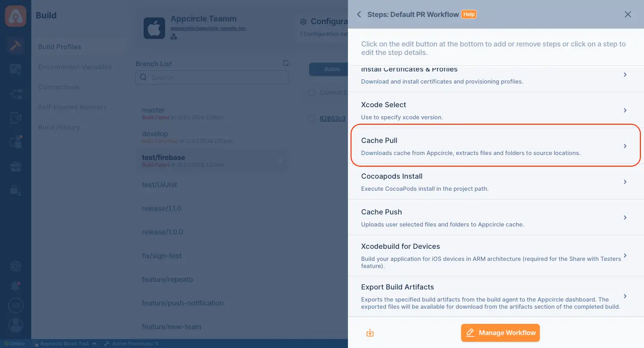
Task: Click the Configuration gear icon
Action: tap(303, 21)
